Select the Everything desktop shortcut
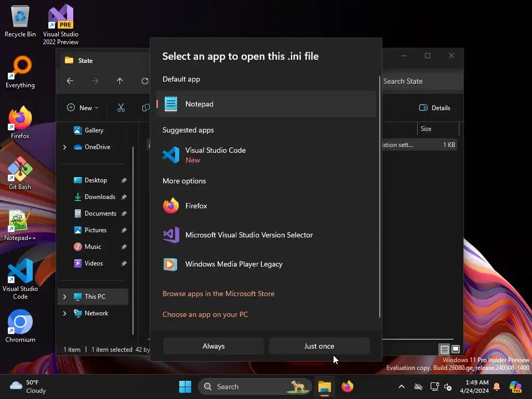Viewport: 532px width, 399px height. click(20, 72)
